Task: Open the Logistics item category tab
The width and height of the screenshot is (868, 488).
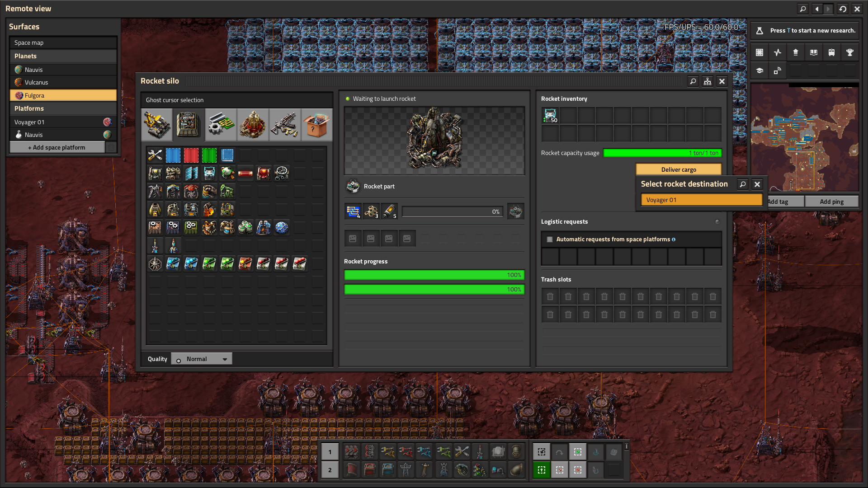Action: tap(156, 125)
